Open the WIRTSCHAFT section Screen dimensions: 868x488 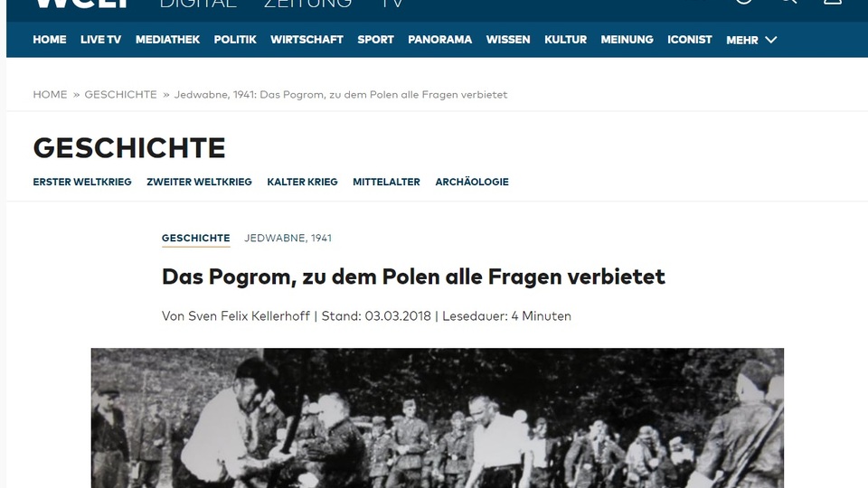click(307, 40)
